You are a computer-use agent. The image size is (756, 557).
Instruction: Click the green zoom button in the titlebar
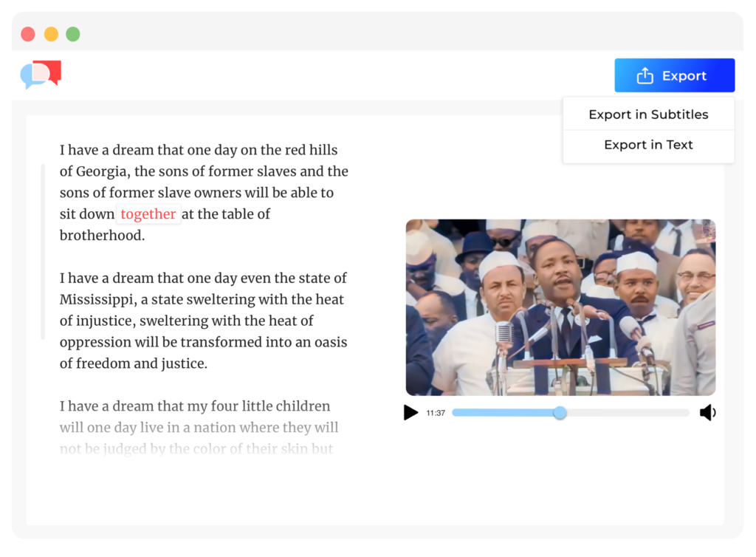coord(72,33)
